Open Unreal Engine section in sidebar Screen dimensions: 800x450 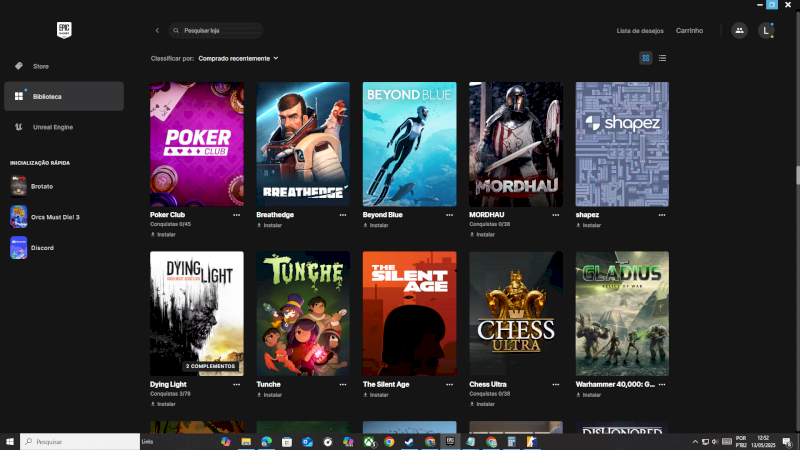coord(52,127)
